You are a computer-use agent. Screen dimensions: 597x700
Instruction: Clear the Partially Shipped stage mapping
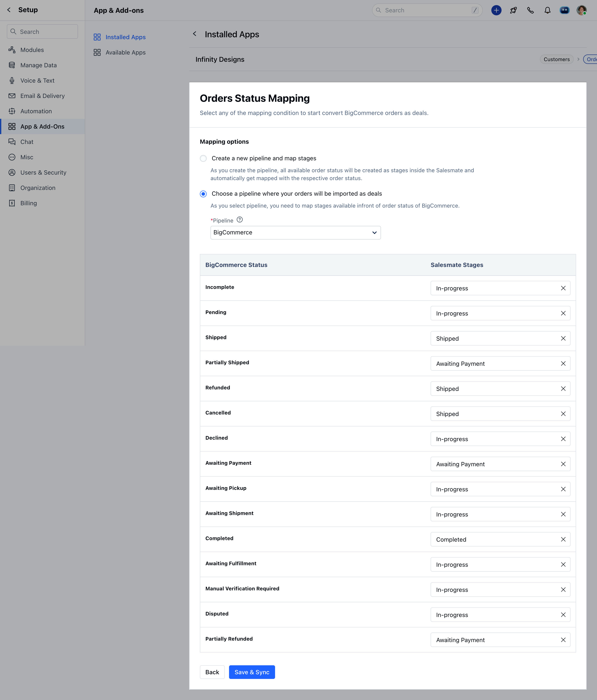(563, 363)
